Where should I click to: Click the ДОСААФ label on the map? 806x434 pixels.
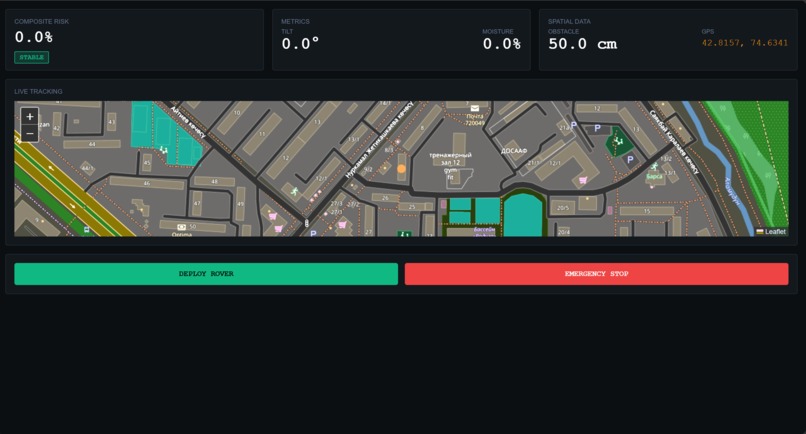point(514,151)
